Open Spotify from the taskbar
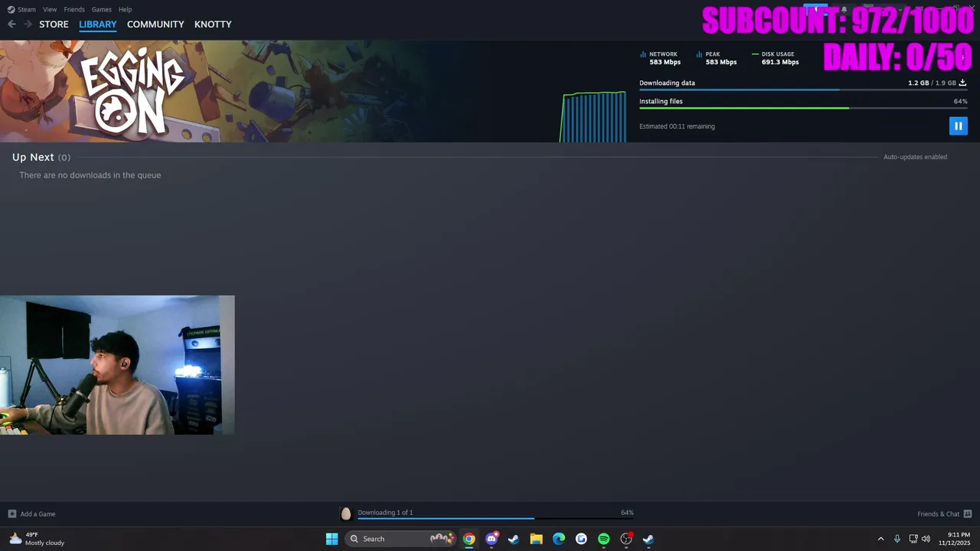 [x=603, y=539]
